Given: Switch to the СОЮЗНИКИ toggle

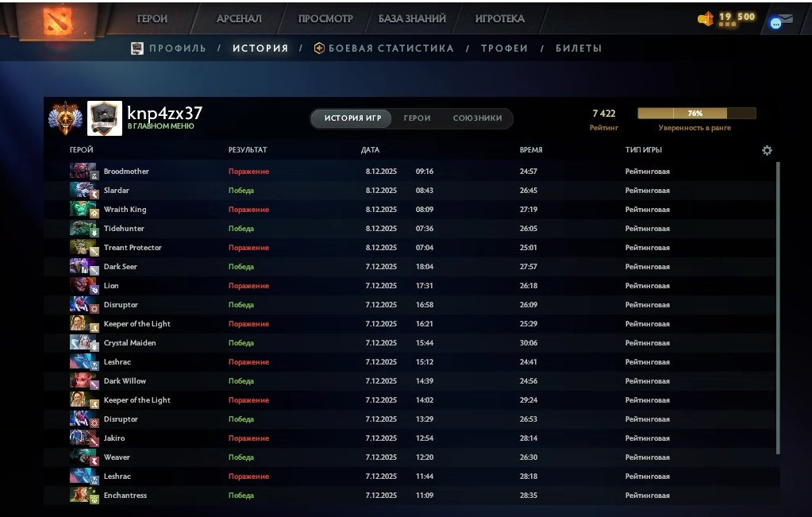Looking at the screenshot, I should coord(477,118).
